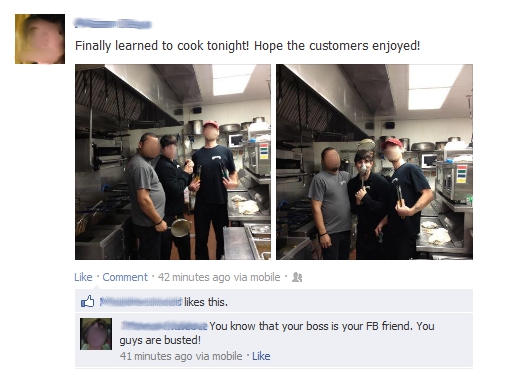Screen dimensions: 529x369
Task: Open the commenter's blurred name link
Action: coord(164,326)
